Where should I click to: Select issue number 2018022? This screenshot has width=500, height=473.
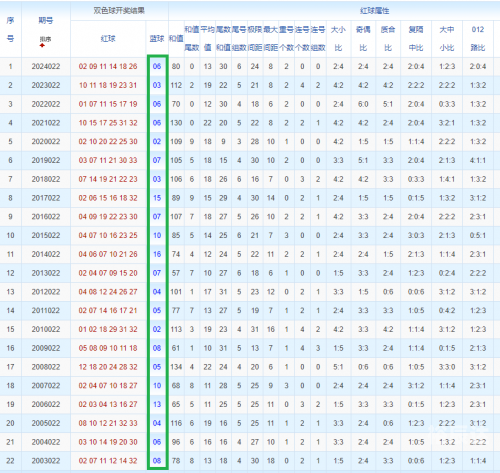point(46,179)
